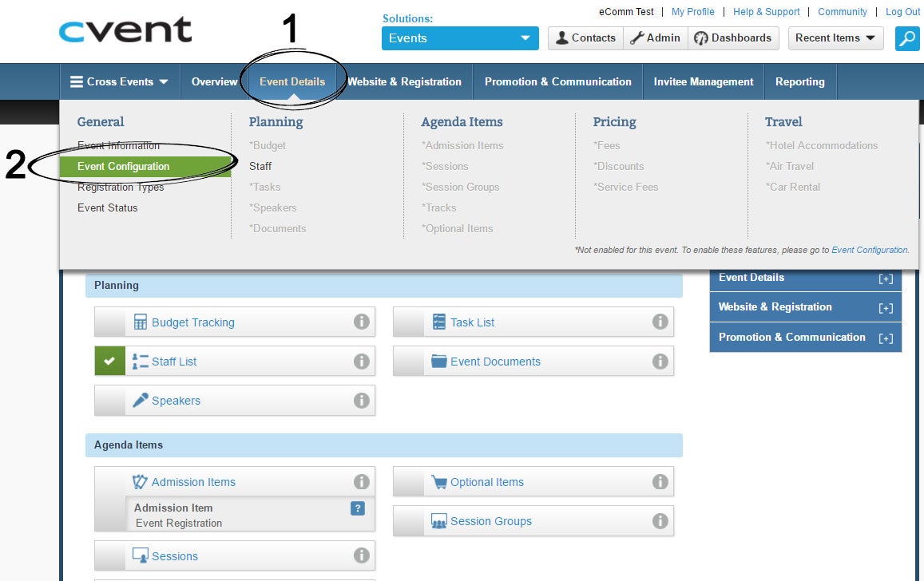
Task: Toggle the Admission Items feature checkbox
Action: (x=110, y=499)
